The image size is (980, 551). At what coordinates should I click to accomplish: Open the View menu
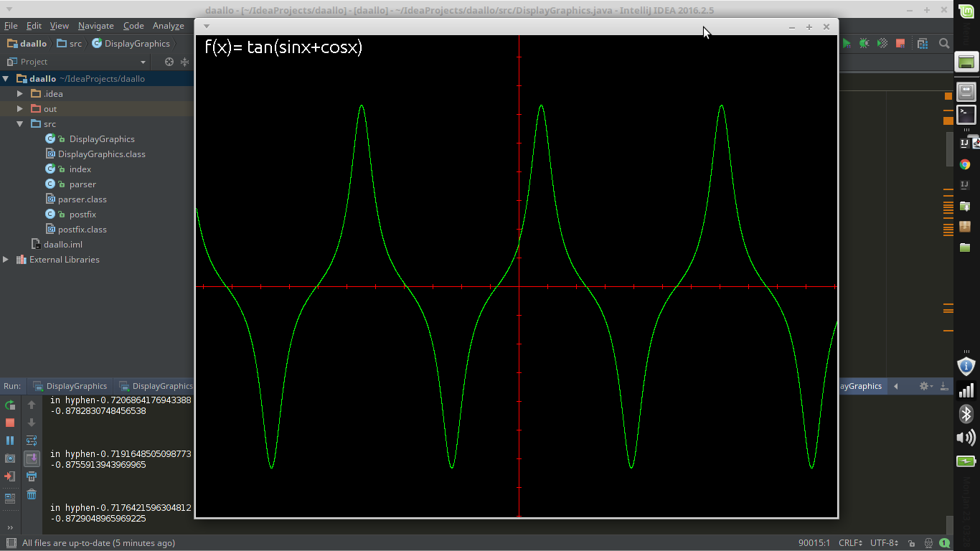[59, 26]
